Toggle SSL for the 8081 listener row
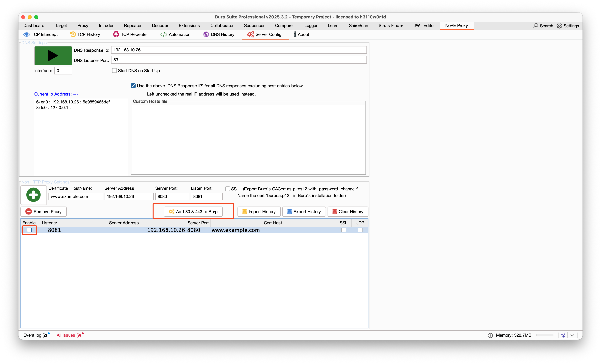This screenshot has width=601, height=364. (x=343, y=230)
